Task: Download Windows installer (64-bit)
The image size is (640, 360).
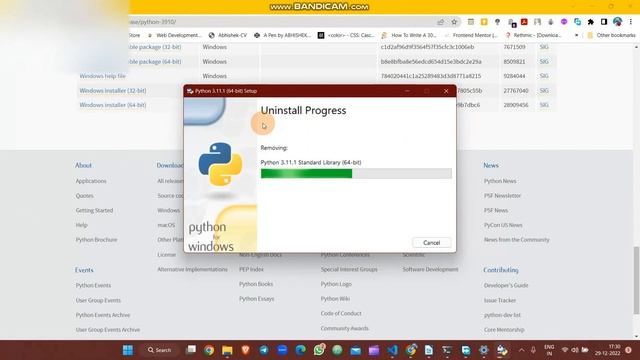Action: (113, 105)
